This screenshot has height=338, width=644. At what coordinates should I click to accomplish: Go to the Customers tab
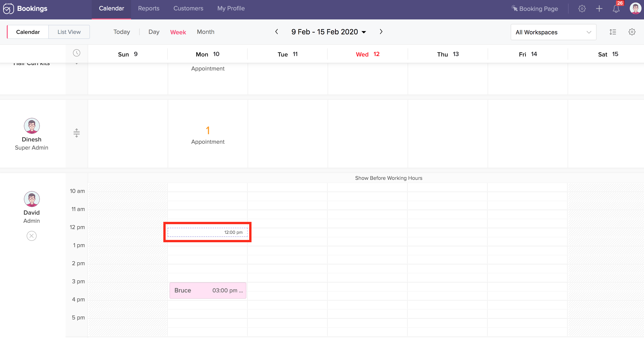point(188,9)
